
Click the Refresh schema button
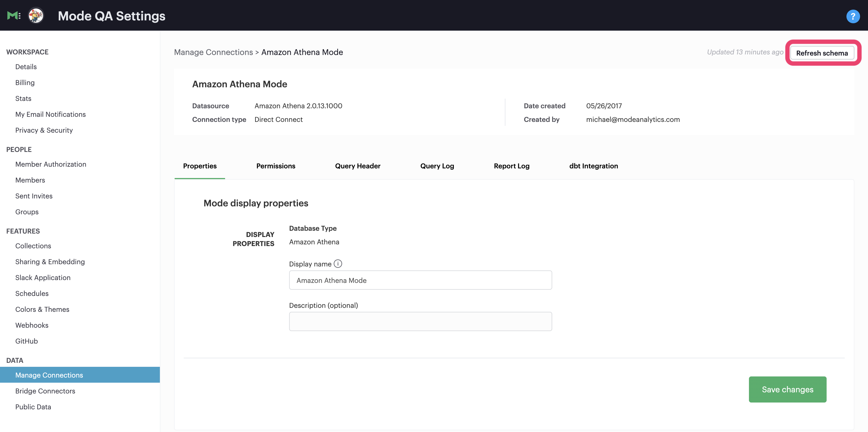click(822, 53)
